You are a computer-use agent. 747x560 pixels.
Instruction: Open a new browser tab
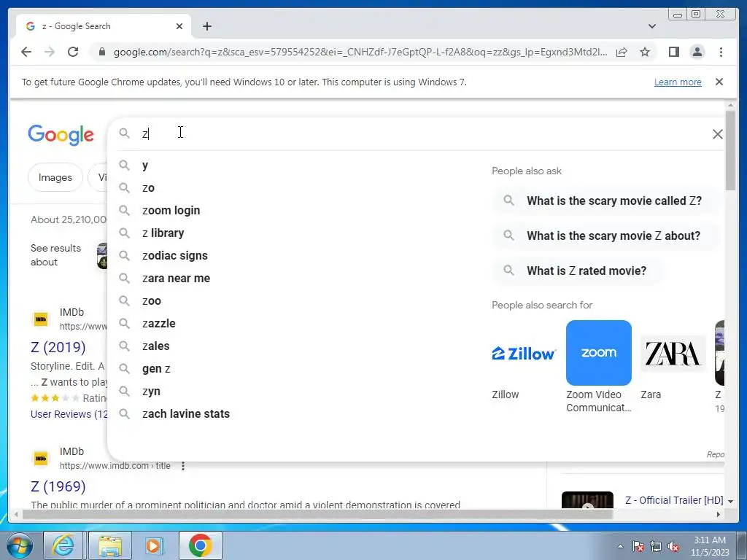[x=206, y=26]
